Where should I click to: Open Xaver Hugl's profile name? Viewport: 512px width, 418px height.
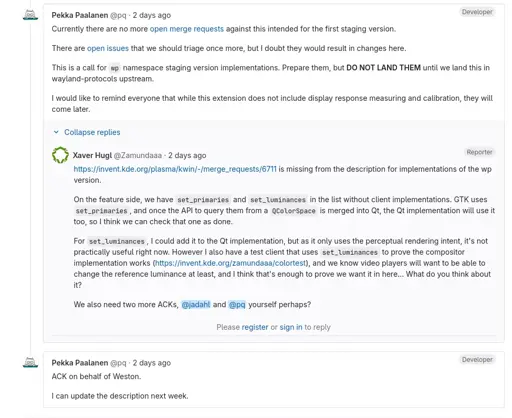92,155
